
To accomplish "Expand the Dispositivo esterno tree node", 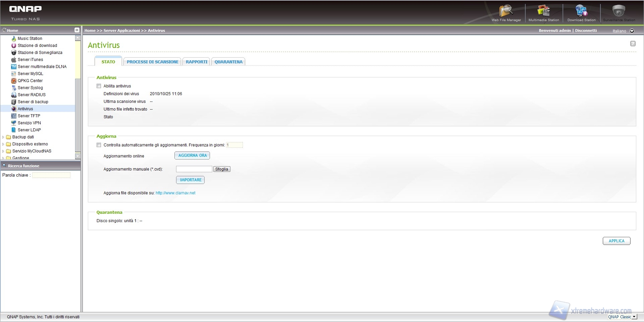I will 3,144.
